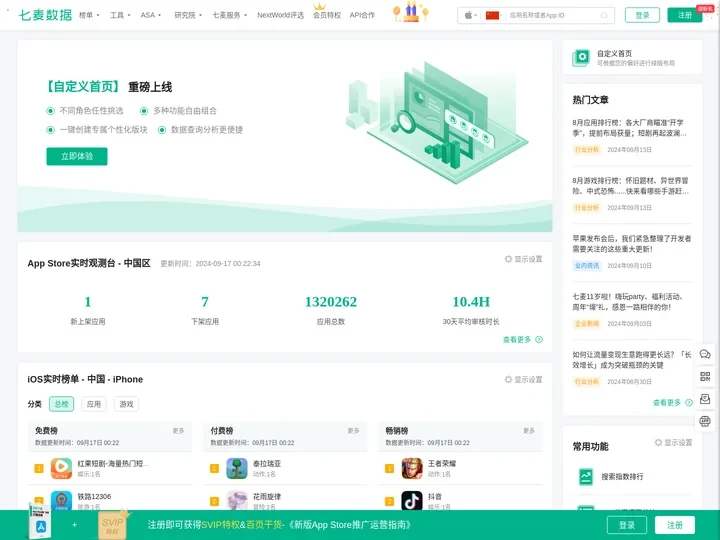Image resolution: width=720 pixels, height=540 pixels.
Task: Click 更多 link in 付费榜 header
Action: [x=353, y=431]
